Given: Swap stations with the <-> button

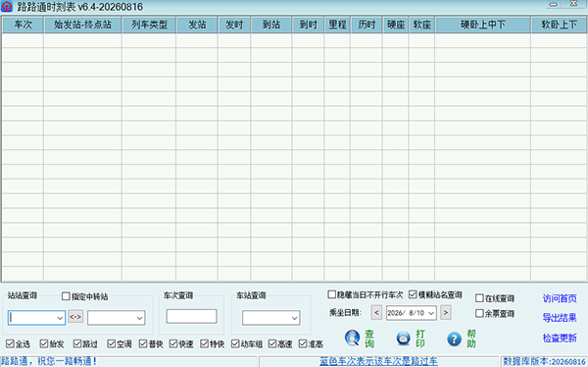Looking at the screenshot, I should point(75,317).
